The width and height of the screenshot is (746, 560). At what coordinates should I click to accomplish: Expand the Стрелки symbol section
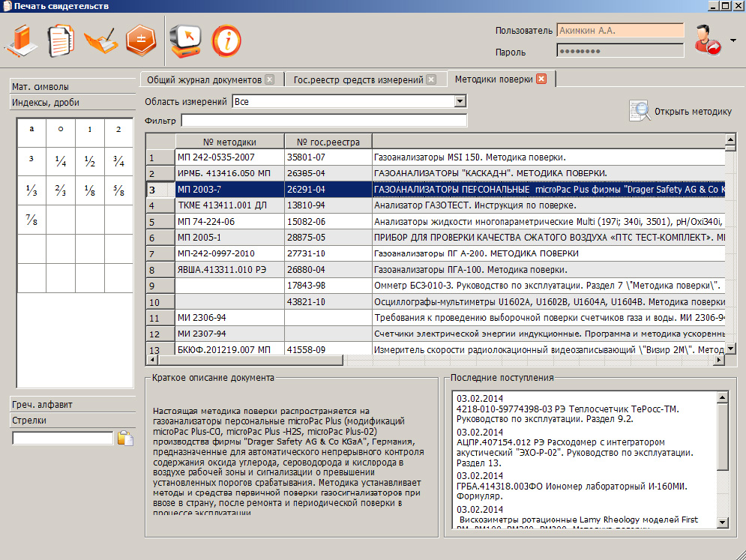pos(30,421)
